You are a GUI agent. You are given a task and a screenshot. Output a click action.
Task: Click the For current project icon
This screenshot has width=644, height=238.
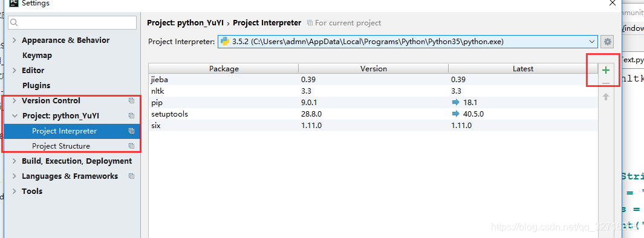(x=310, y=23)
